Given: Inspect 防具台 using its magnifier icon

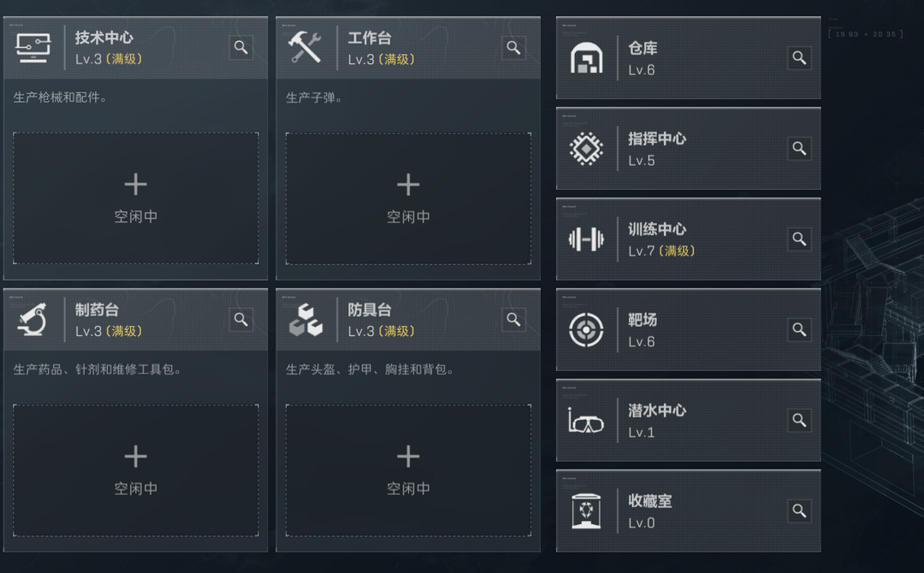Looking at the screenshot, I should (513, 320).
